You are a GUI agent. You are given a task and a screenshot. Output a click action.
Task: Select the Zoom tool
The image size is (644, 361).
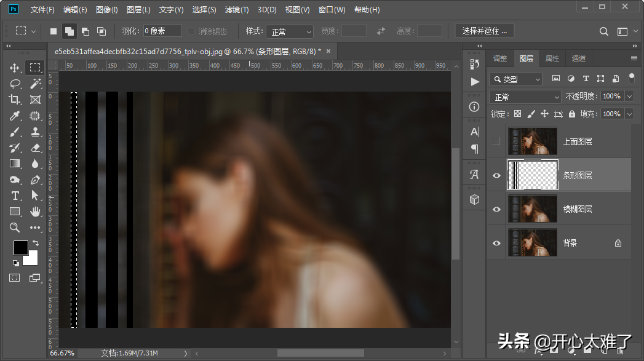pos(14,228)
